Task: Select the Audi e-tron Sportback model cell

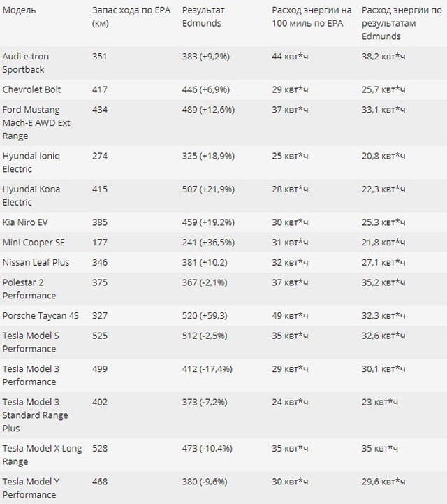Action: 26,62
